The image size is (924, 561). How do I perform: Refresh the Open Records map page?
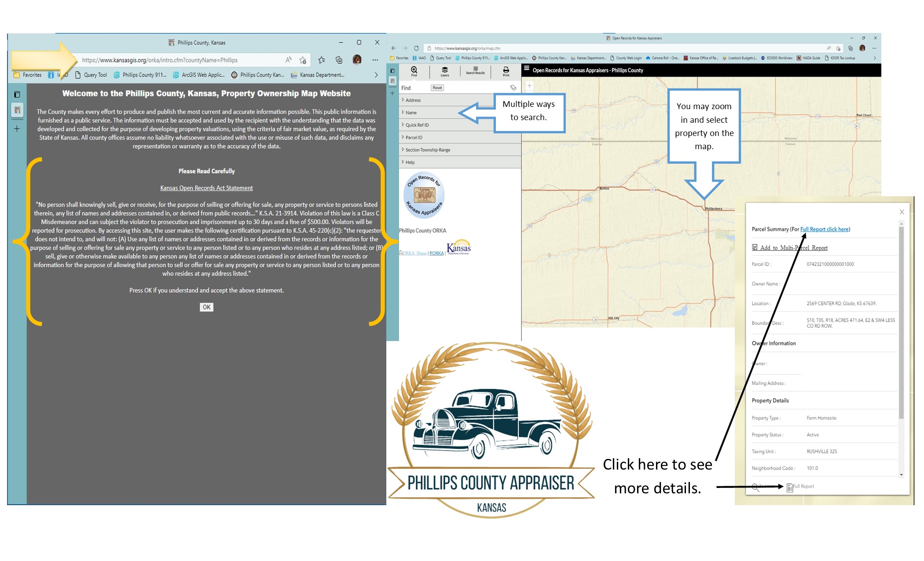pos(416,48)
